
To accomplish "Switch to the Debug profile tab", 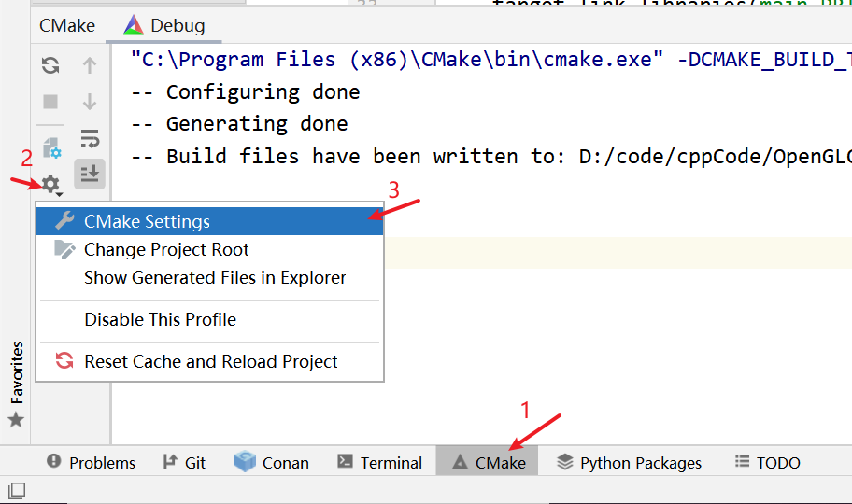I will [164, 25].
